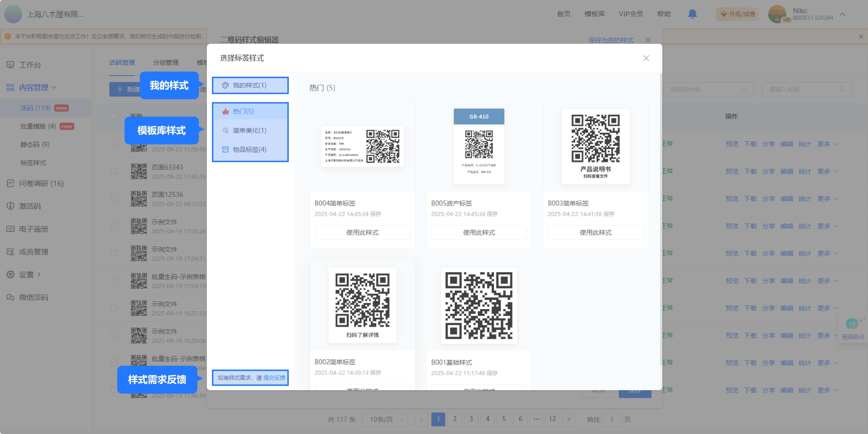The height and width of the screenshot is (434, 868).
Task: Expand the 设置 sidebar menu
Action: coord(26,274)
